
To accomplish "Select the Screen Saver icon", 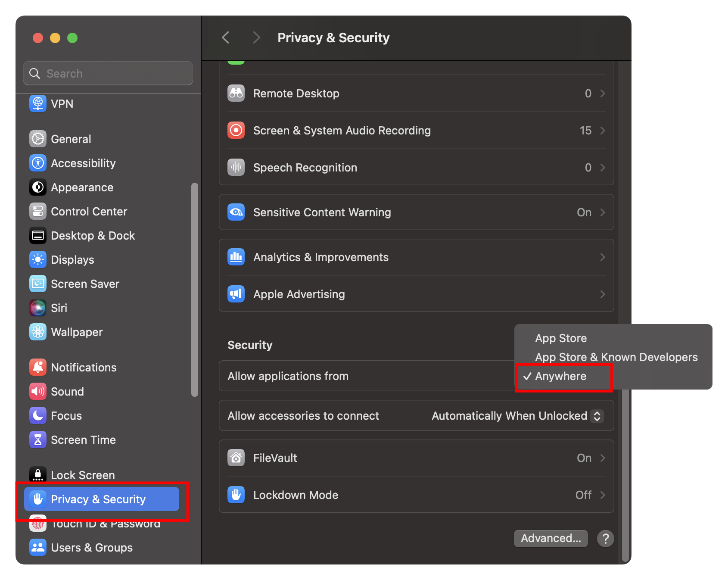I will 38,284.
